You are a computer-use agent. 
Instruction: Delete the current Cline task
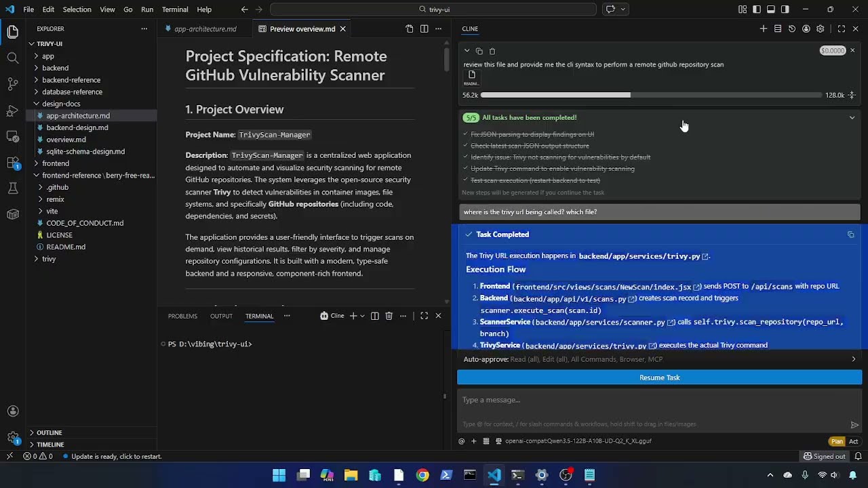[x=492, y=51]
